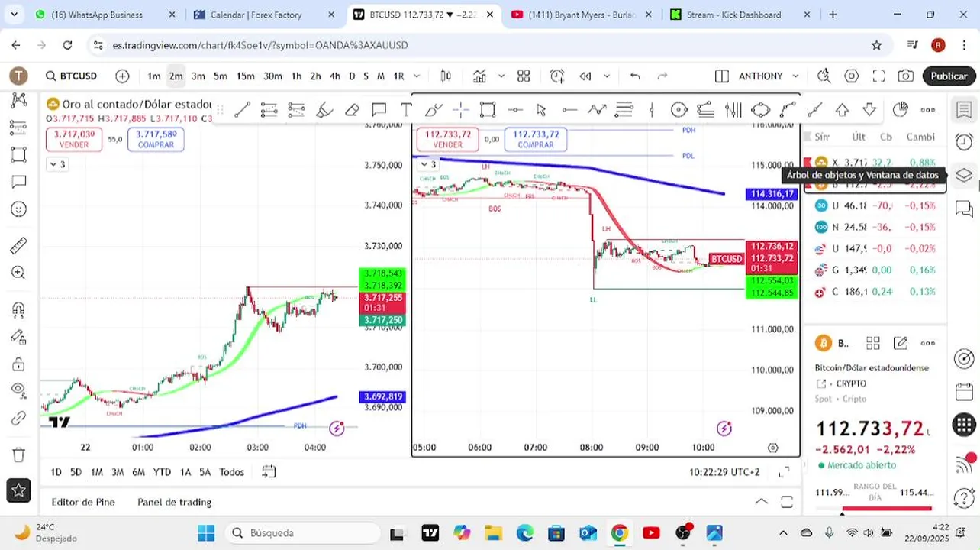Select the zoom in tool
Viewport: 980px width, 550px height.
coord(18,273)
